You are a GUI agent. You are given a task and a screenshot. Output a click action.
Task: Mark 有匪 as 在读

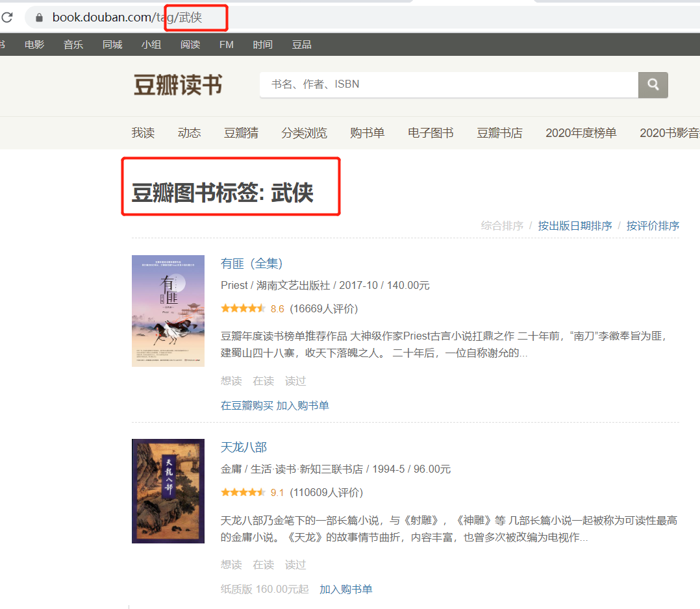coord(264,381)
